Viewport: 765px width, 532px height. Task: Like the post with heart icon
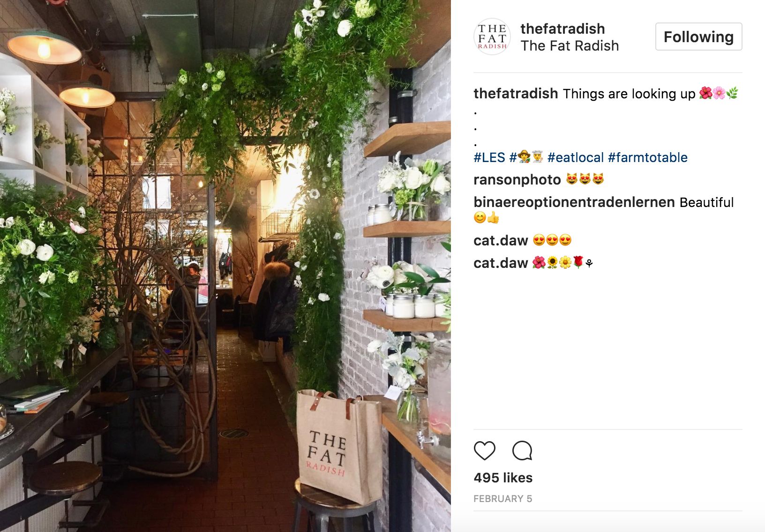tap(484, 451)
